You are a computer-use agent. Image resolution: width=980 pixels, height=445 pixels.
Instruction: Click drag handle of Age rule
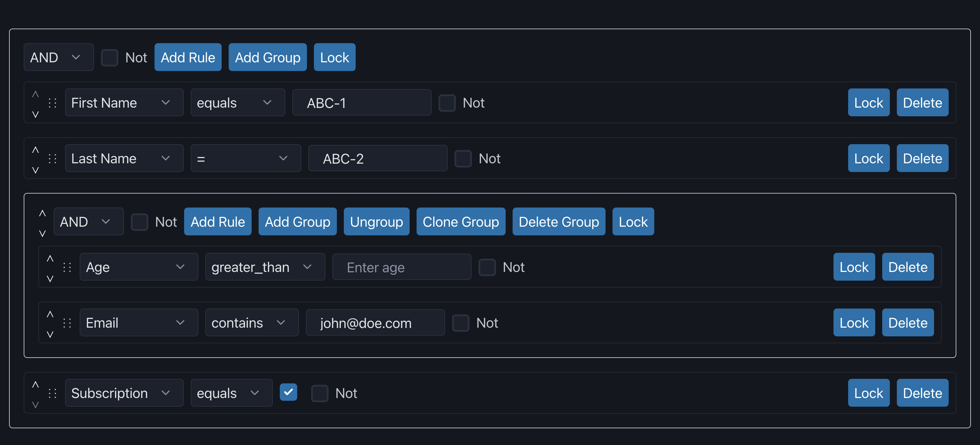pyautogui.click(x=67, y=267)
